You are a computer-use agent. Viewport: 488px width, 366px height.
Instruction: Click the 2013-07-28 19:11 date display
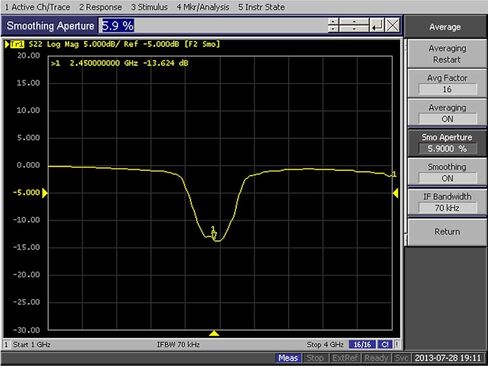[448, 358]
